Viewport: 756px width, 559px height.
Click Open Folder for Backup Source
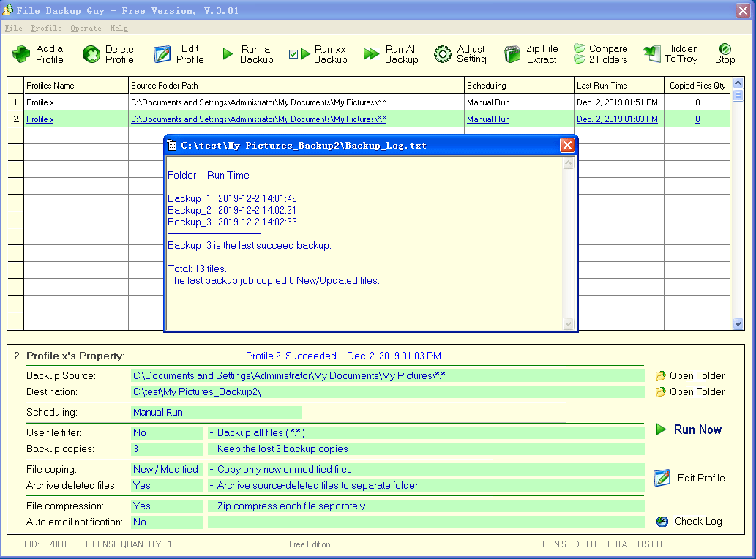point(690,375)
